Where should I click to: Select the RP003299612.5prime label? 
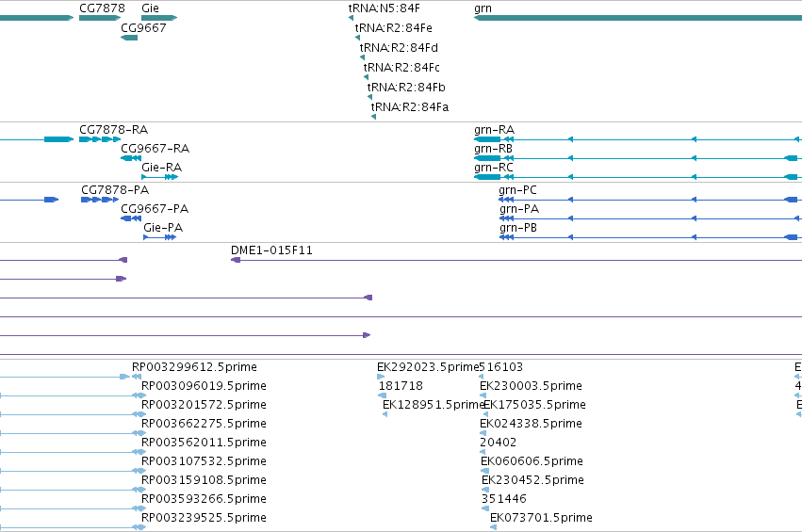[x=194, y=367]
